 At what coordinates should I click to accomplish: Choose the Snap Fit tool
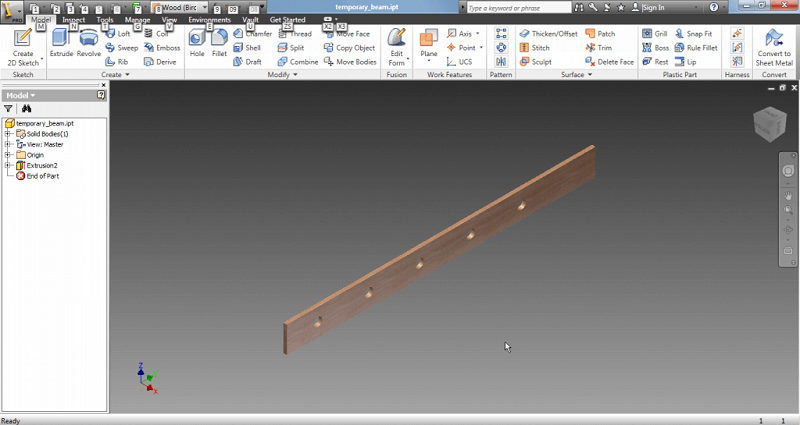(693, 34)
